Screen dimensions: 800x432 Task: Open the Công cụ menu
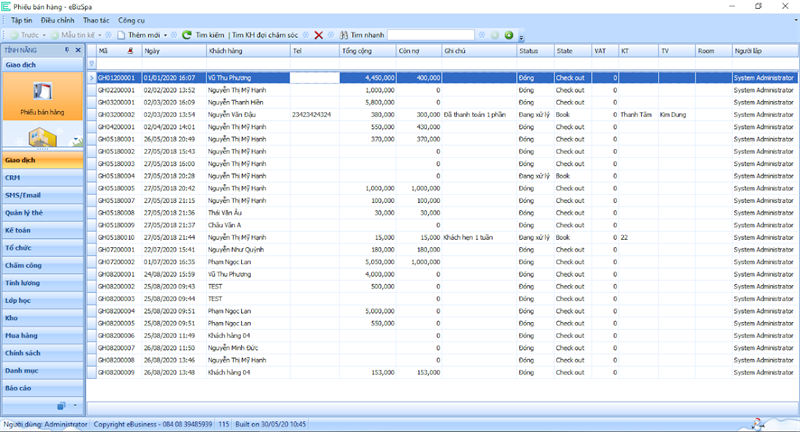[131, 19]
